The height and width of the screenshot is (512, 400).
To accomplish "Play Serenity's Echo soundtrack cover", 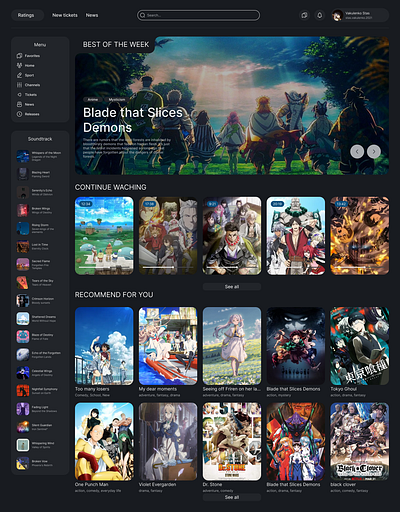I will coord(23,192).
